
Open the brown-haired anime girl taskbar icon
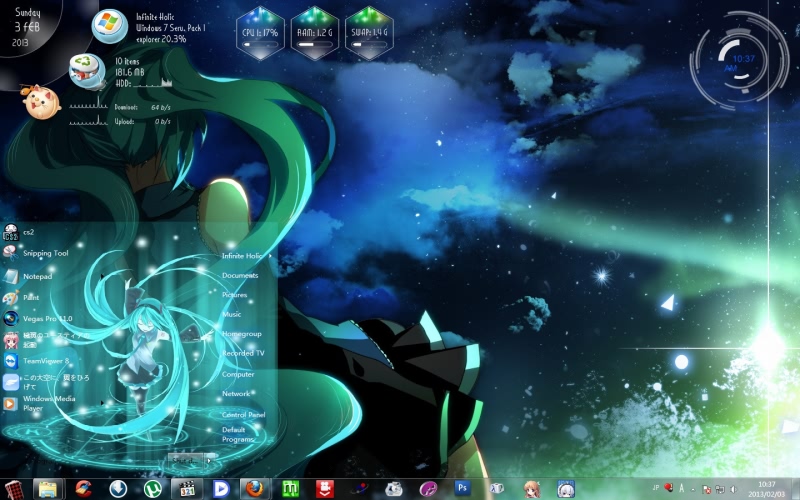532,489
